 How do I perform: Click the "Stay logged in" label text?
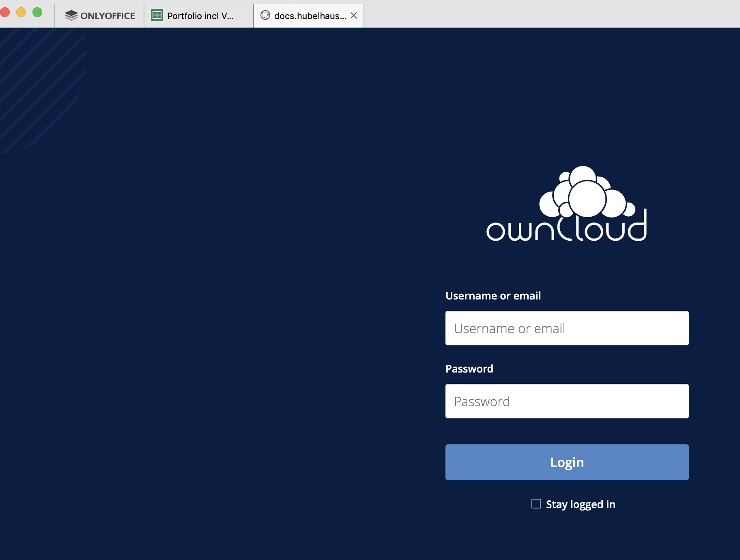[x=580, y=504]
